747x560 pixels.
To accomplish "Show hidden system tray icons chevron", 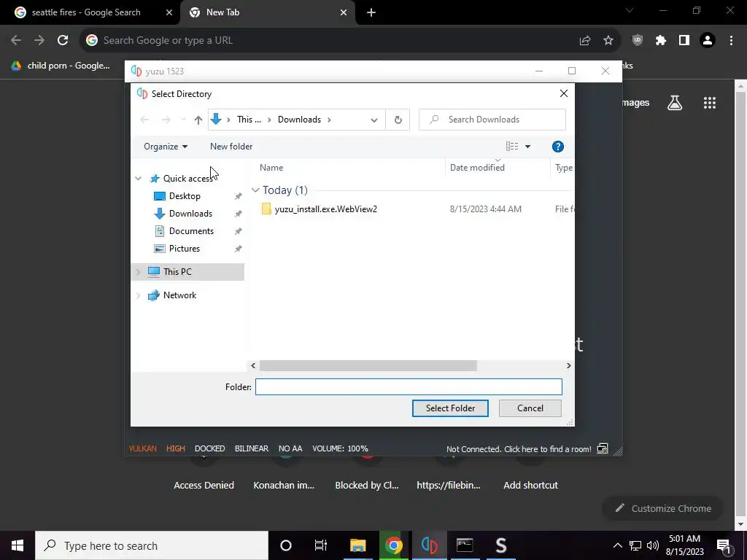I will click(x=617, y=545).
